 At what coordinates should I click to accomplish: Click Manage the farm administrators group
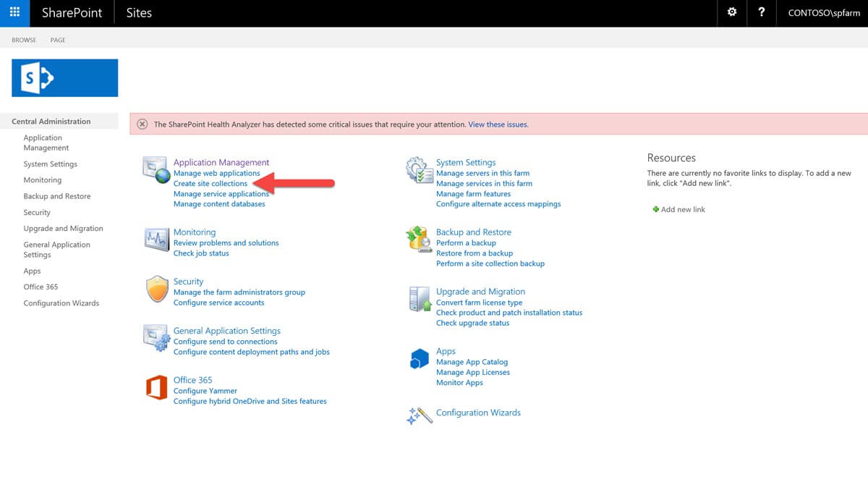coord(239,292)
